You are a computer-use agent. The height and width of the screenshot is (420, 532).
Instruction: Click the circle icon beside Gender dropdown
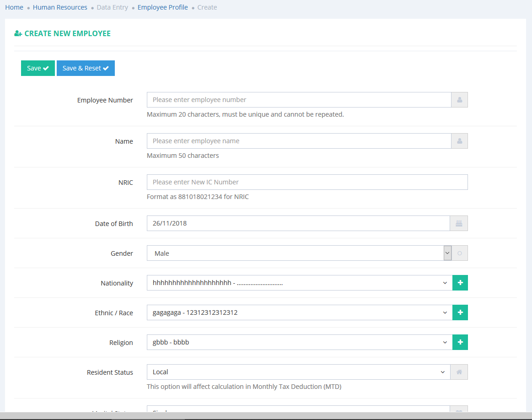pos(459,253)
